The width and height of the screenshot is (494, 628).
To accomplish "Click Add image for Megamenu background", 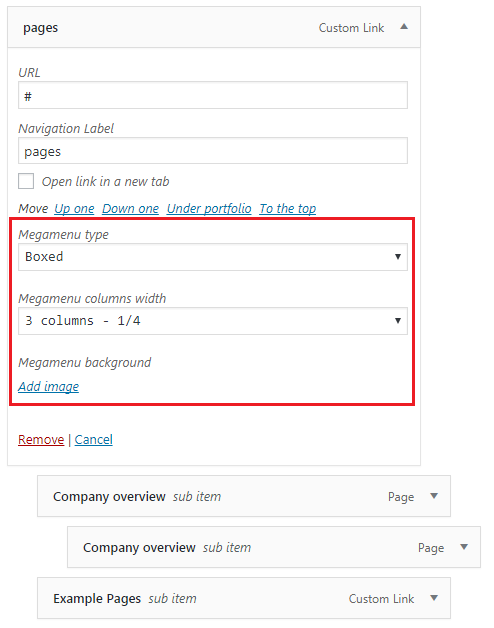I will click(x=48, y=386).
